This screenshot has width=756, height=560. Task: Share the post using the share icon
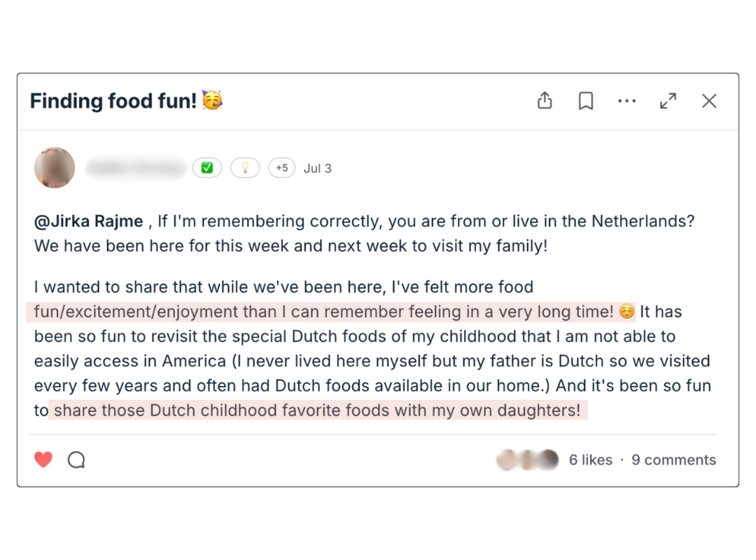click(x=545, y=101)
